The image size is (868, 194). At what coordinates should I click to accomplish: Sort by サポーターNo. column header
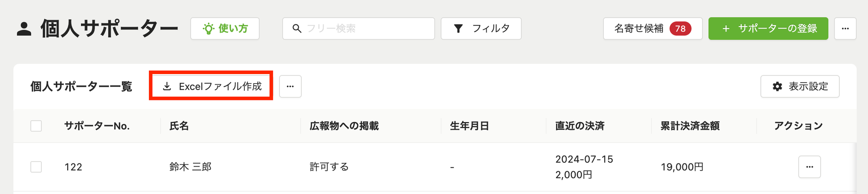pos(97,126)
